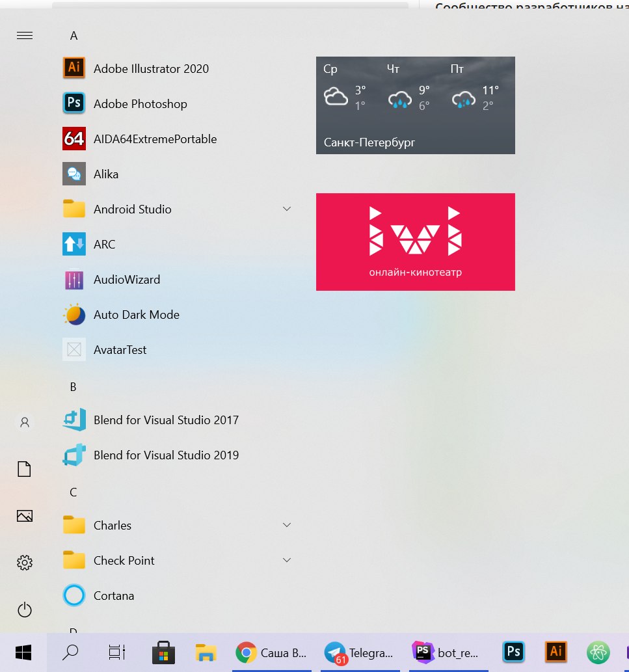
Task: Open Adobe Illustrator 2020 from app list
Action: click(178, 68)
